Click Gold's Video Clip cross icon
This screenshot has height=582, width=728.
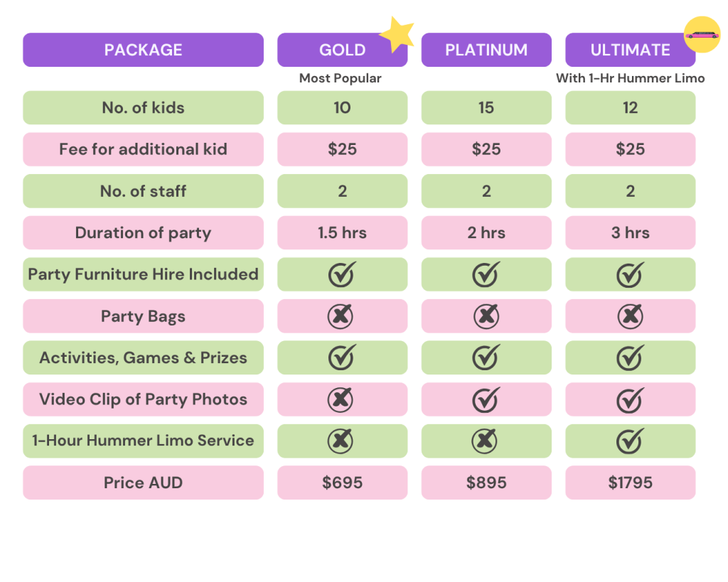tap(341, 399)
